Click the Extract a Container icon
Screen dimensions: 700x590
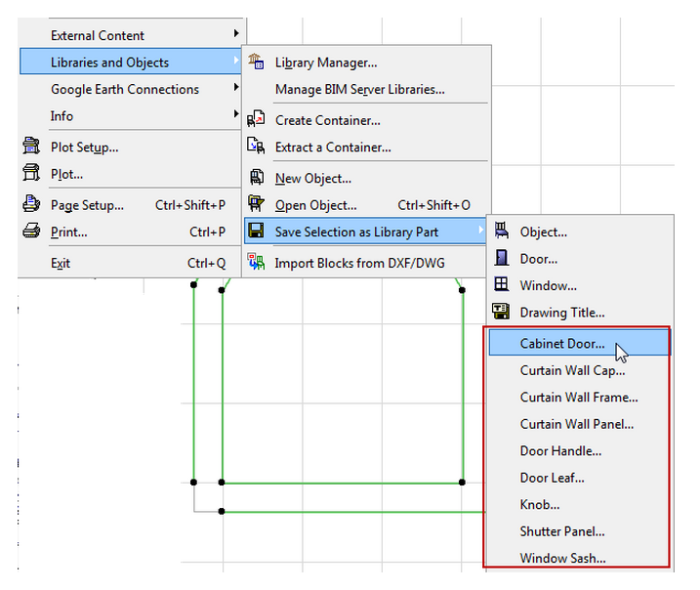click(x=257, y=147)
